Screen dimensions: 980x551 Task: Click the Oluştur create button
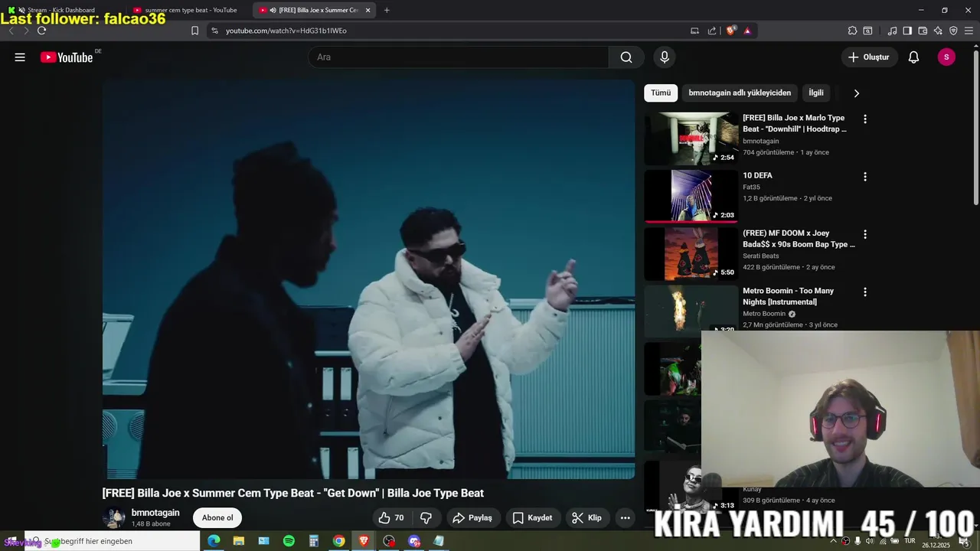[x=869, y=57]
